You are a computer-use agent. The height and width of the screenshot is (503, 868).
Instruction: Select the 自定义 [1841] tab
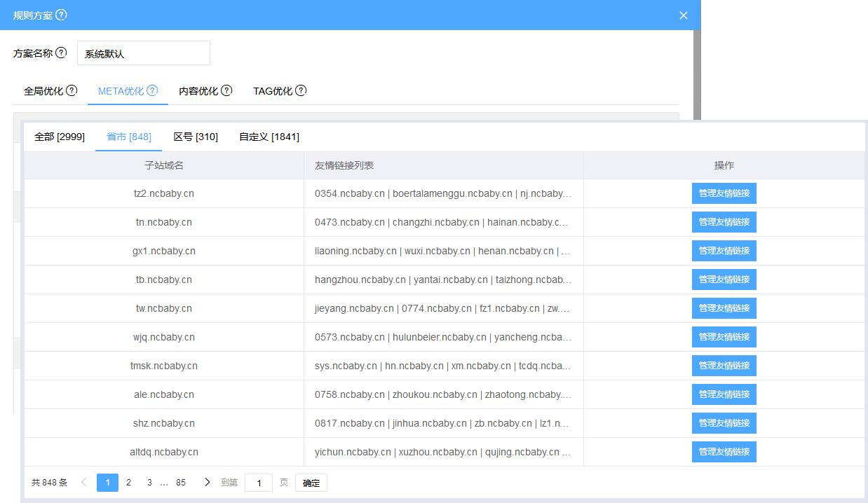coord(269,137)
